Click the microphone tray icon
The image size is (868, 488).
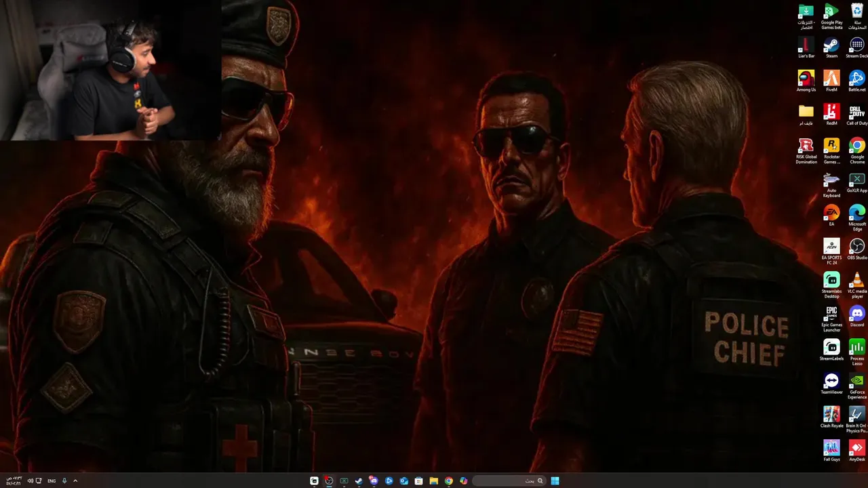[64, 481]
